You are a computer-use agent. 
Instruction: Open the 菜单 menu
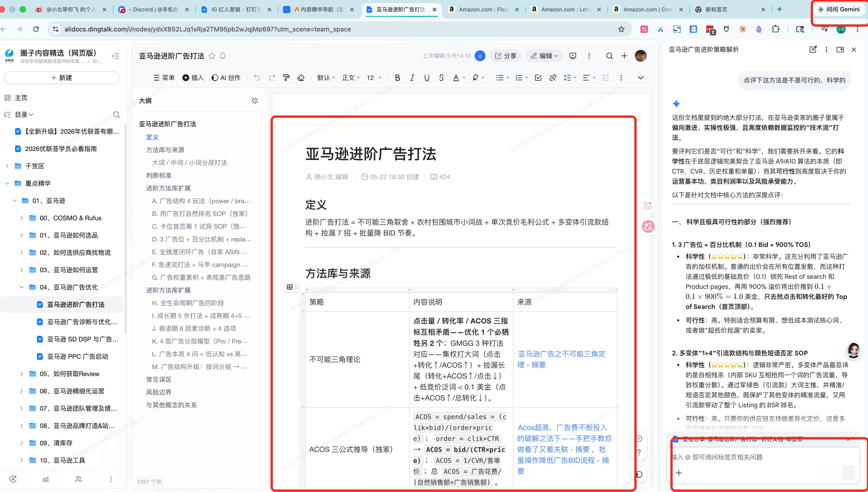coord(164,78)
